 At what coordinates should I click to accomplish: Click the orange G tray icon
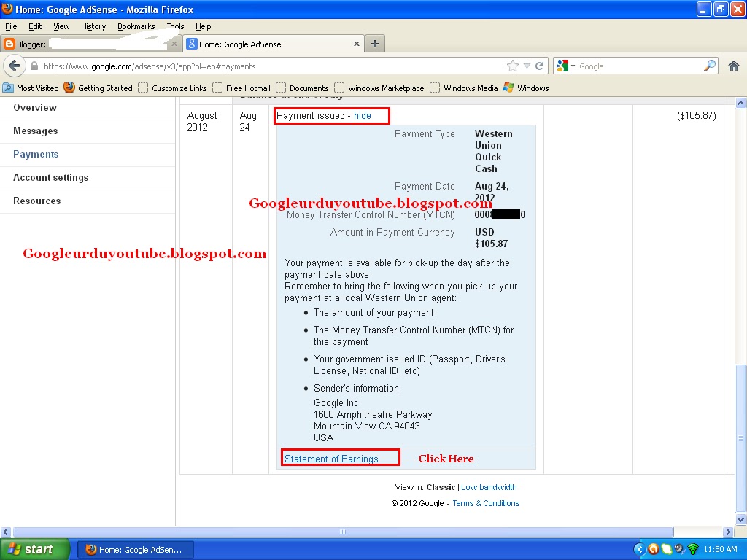pyautogui.click(x=653, y=550)
